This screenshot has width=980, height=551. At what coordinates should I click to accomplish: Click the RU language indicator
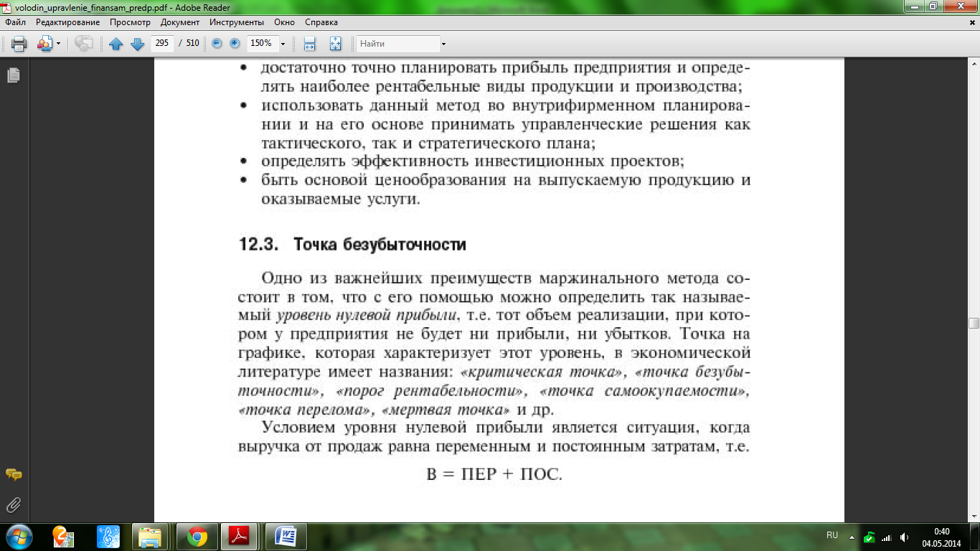[x=832, y=535]
